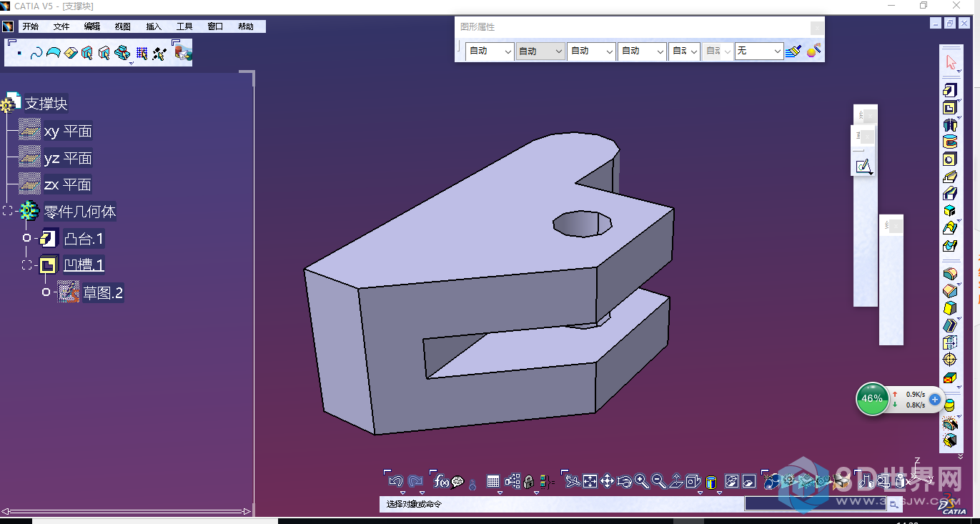This screenshot has height=524, width=980.
Task: Click the green 46% speed indicator
Action: coord(872,398)
